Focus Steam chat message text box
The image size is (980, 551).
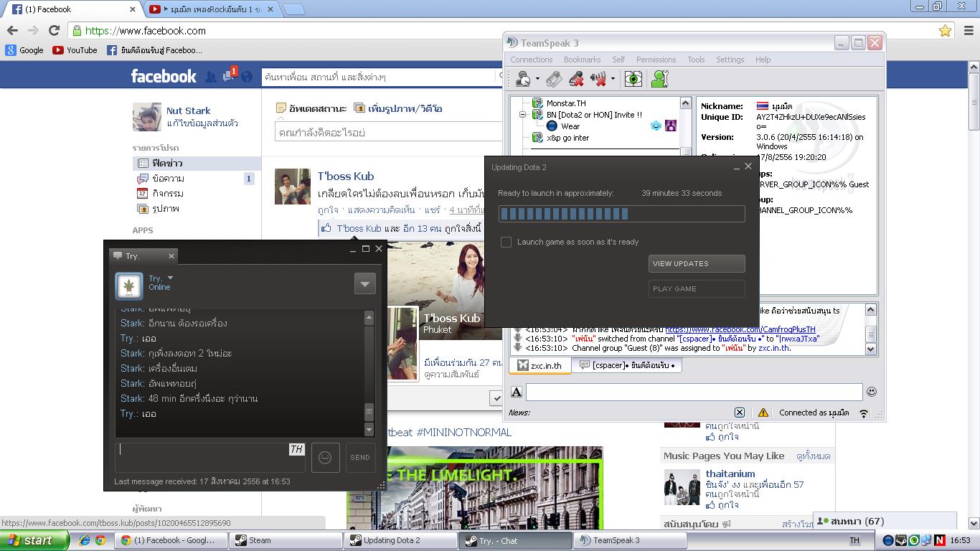tap(209, 458)
